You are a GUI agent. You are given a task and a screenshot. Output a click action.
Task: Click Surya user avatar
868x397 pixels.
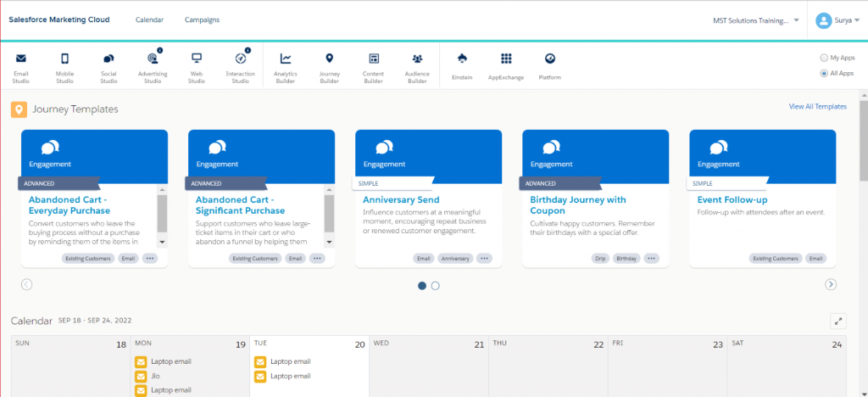824,20
